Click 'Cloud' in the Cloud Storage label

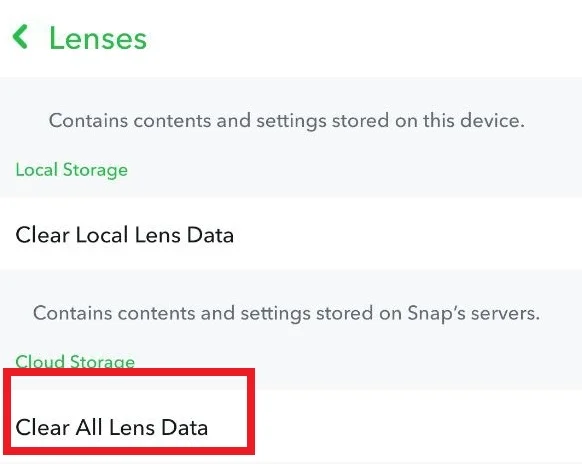[x=40, y=361]
